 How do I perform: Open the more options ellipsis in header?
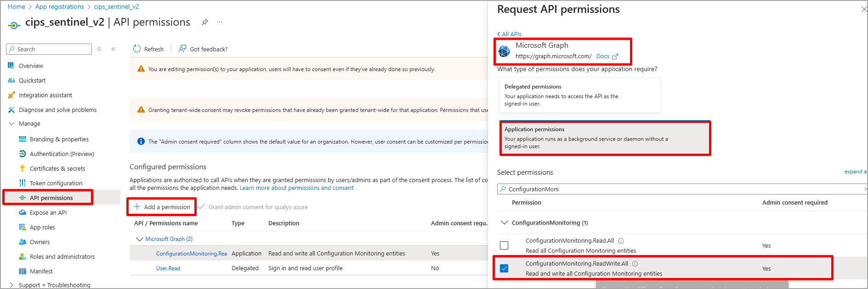220,22
